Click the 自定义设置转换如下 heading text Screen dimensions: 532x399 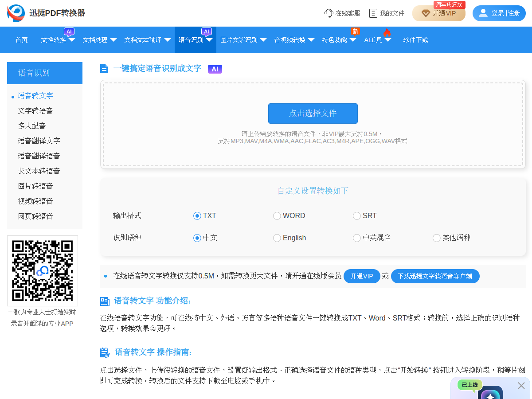point(313,191)
